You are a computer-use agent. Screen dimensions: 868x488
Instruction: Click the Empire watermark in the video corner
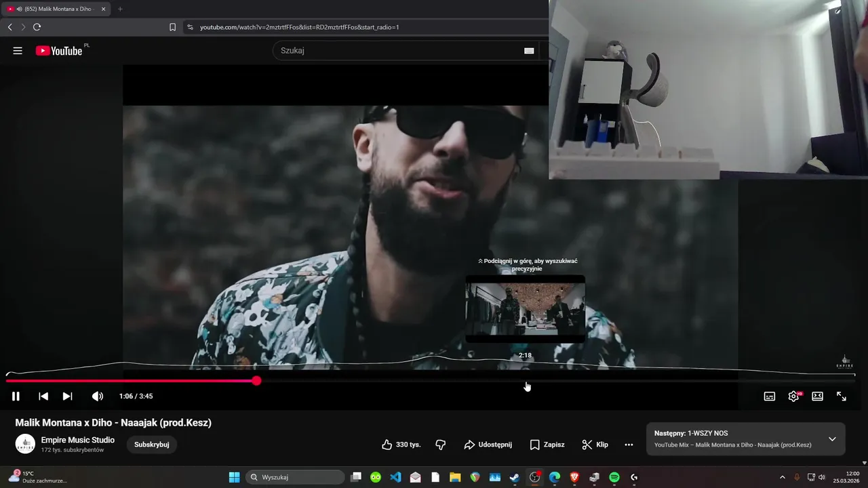(x=844, y=361)
